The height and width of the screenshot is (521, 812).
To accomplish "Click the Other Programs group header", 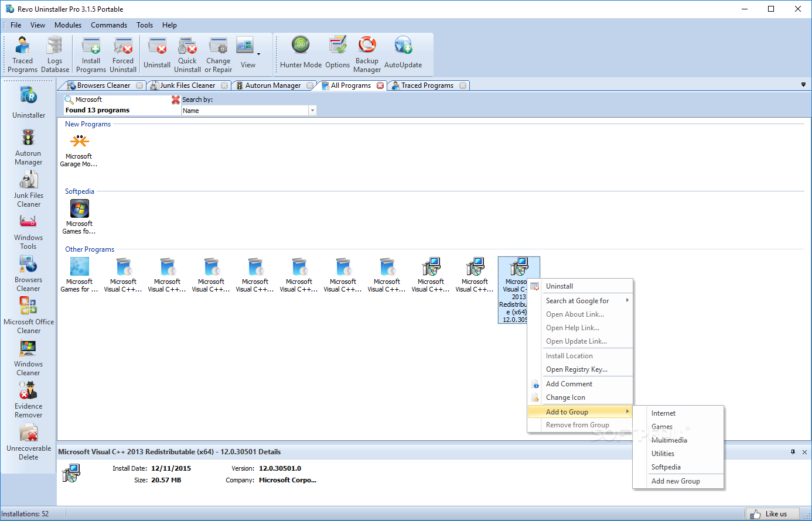I will tap(90, 249).
